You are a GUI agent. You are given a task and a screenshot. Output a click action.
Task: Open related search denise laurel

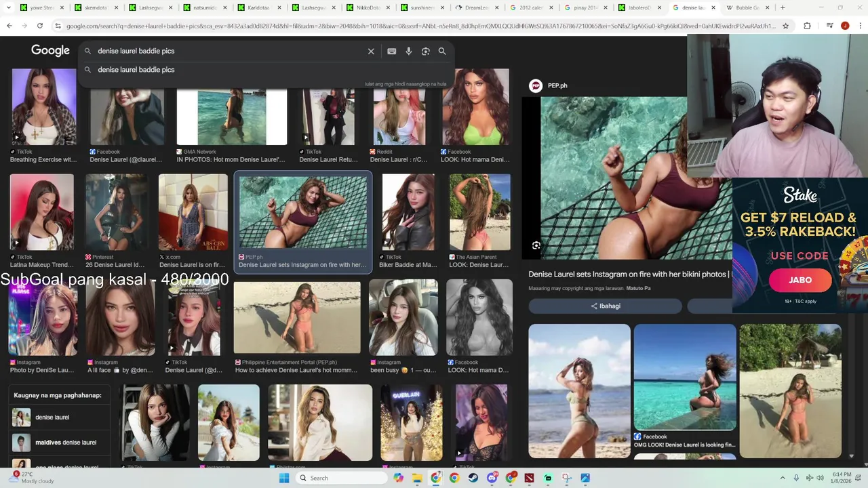(59, 418)
